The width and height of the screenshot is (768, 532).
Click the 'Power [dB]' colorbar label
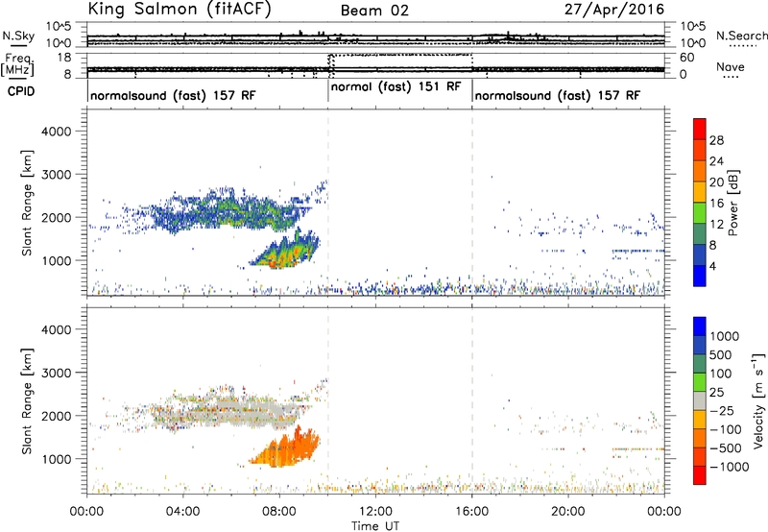click(x=732, y=203)
